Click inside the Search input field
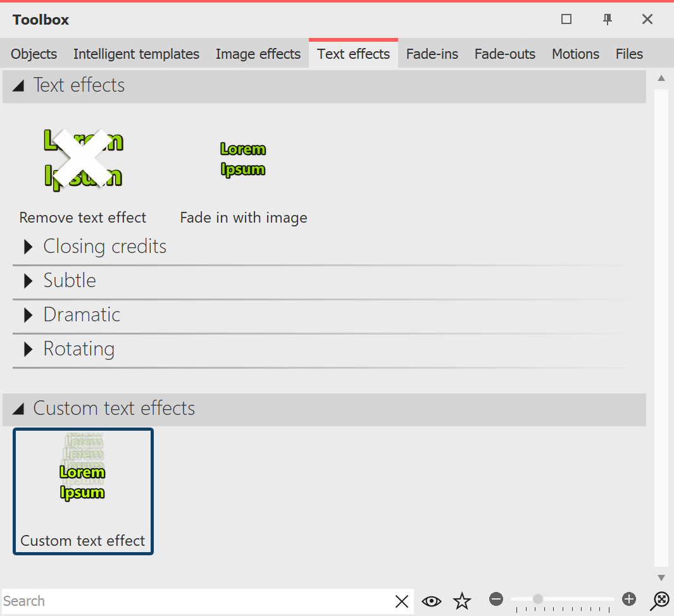The width and height of the screenshot is (674, 616). coord(190,601)
